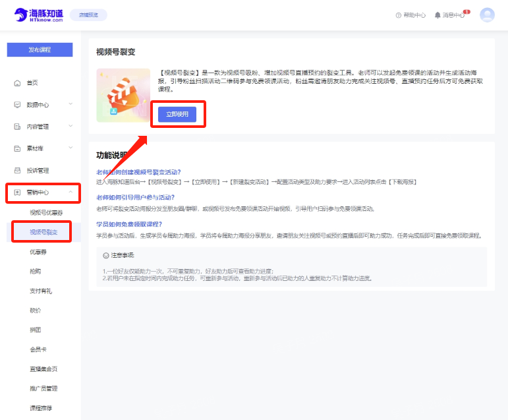Image resolution: width=508 pixels, height=420 pixels.
Task: Click the 素材库 folder icon
Action: click(x=18, y=148)
